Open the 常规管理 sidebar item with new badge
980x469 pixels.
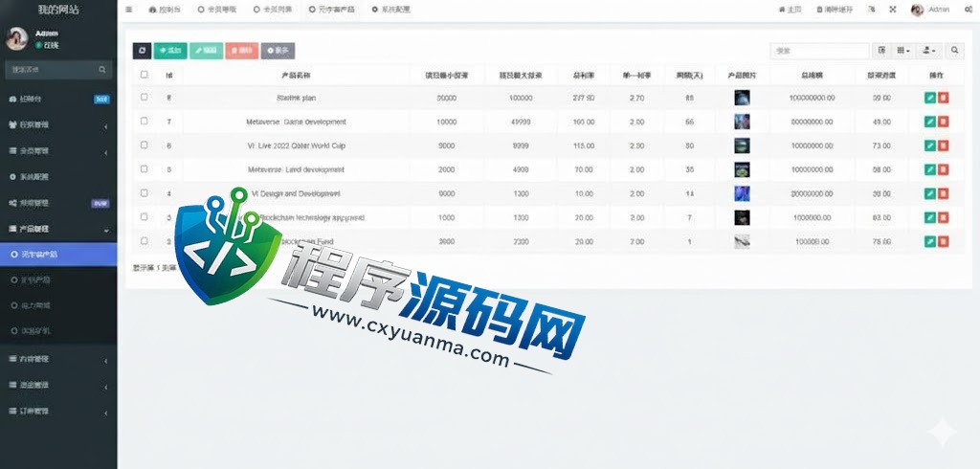(58, 203)
